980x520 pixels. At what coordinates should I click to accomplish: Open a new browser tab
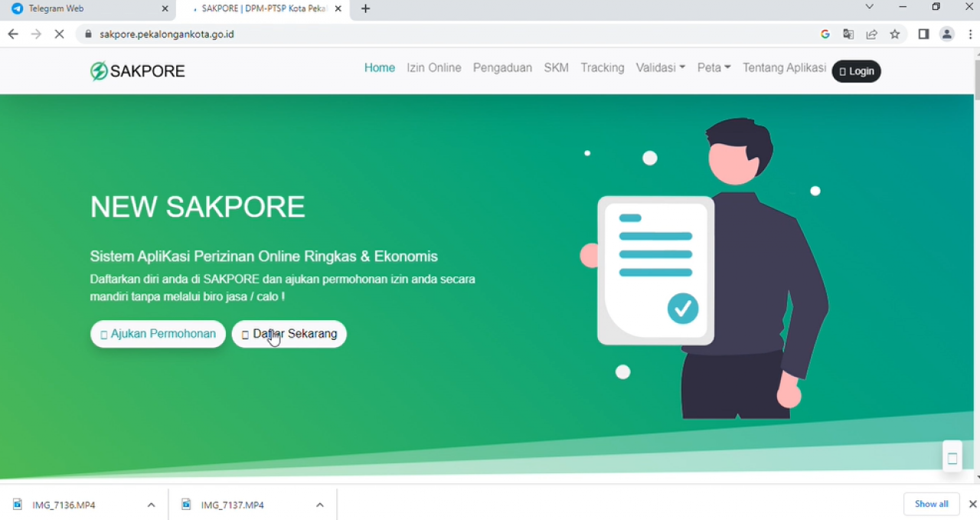pos(365,8)
